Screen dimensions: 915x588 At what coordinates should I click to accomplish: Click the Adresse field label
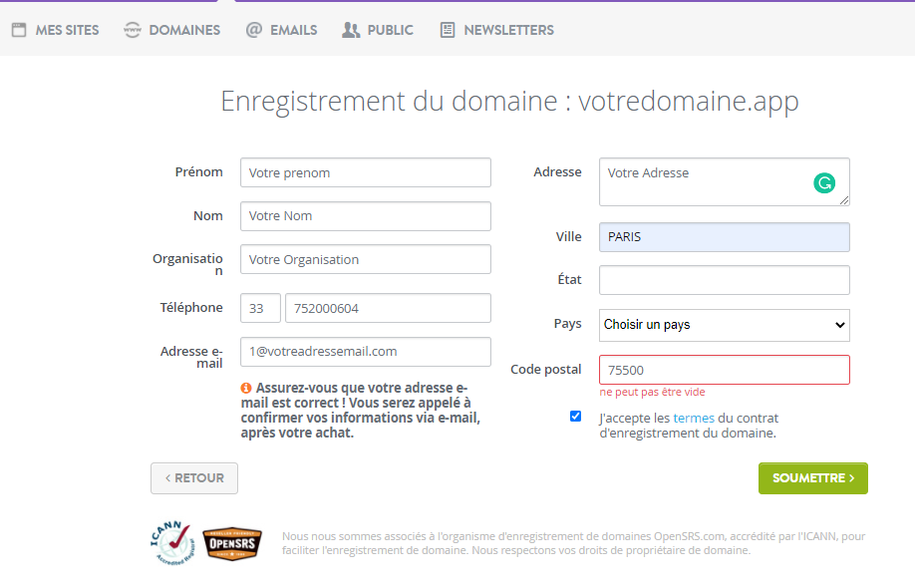click(x=557, y=172)
